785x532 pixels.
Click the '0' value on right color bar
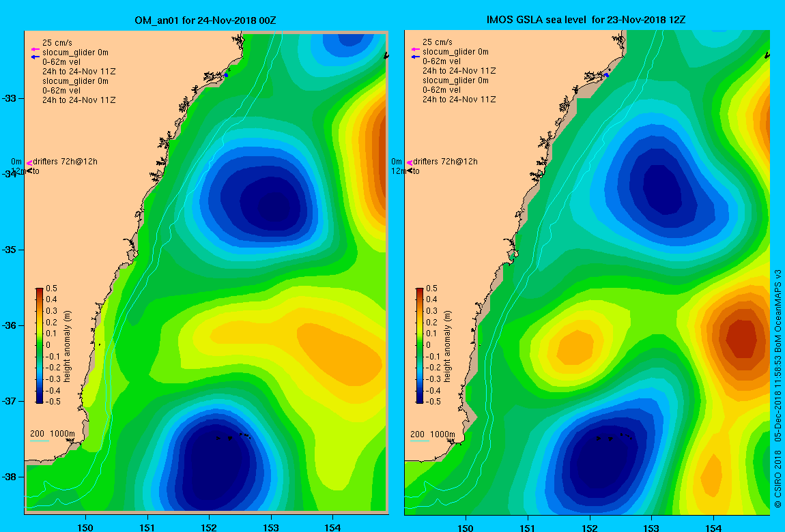click(428, 345)
